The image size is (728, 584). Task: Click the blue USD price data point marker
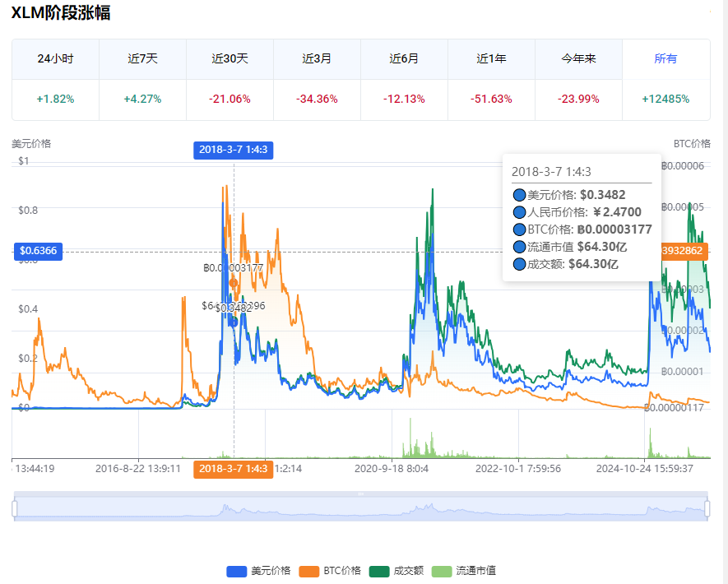(x=234, y=322)
